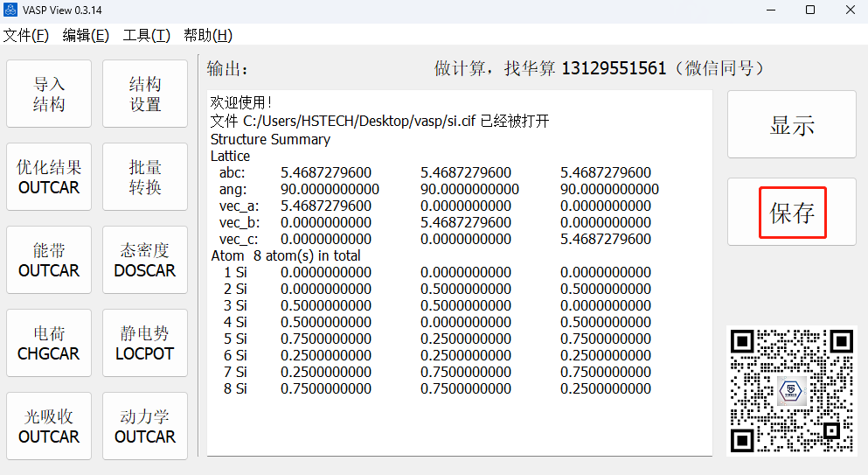Open the 能带 OUTCAR band structure button
Viewport: 868px width, 475px height.
49,261
